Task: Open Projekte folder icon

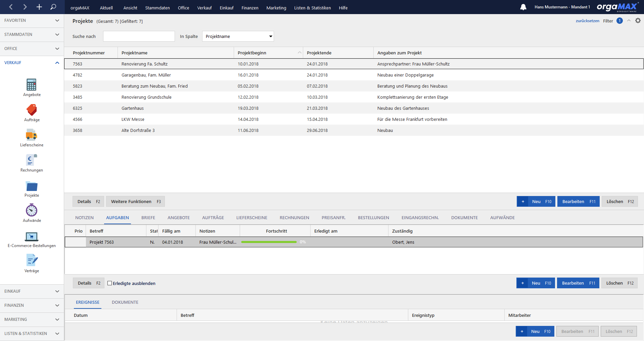Action: click(32, 186)
